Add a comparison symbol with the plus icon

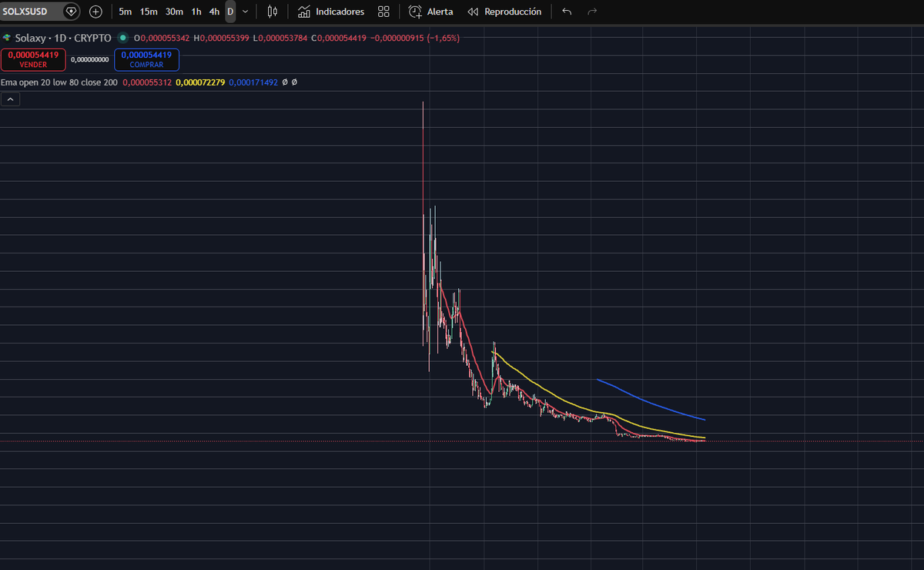pyautogui.click(x=95, y=12)
